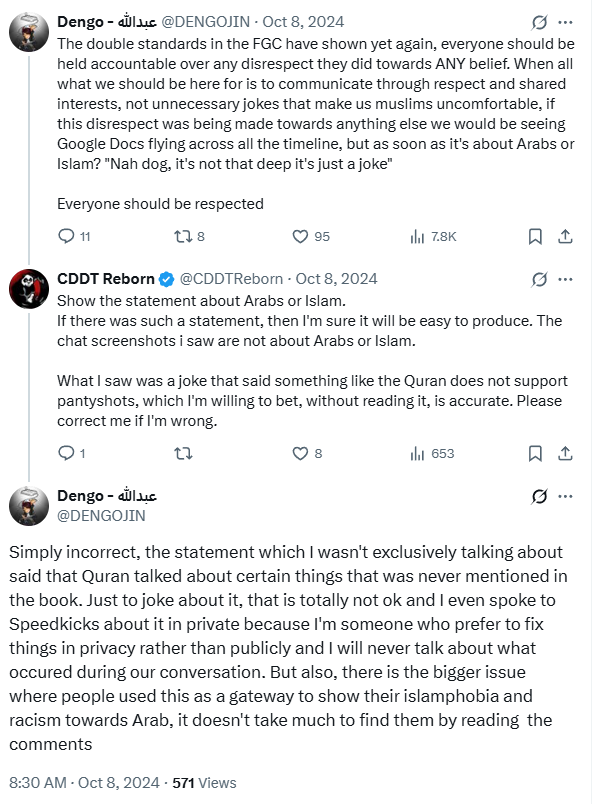Reply to CDDT Reborn's tweet

(x=66, y=453)
